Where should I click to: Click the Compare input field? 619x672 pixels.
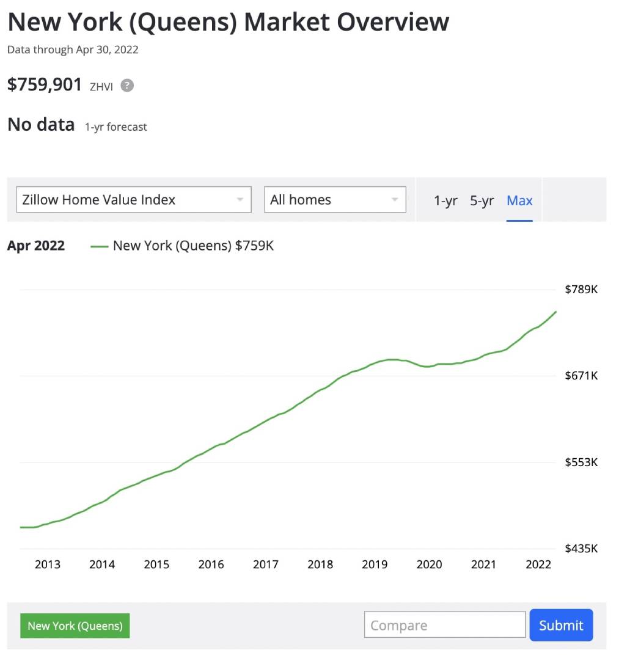[x=445, y=625]
